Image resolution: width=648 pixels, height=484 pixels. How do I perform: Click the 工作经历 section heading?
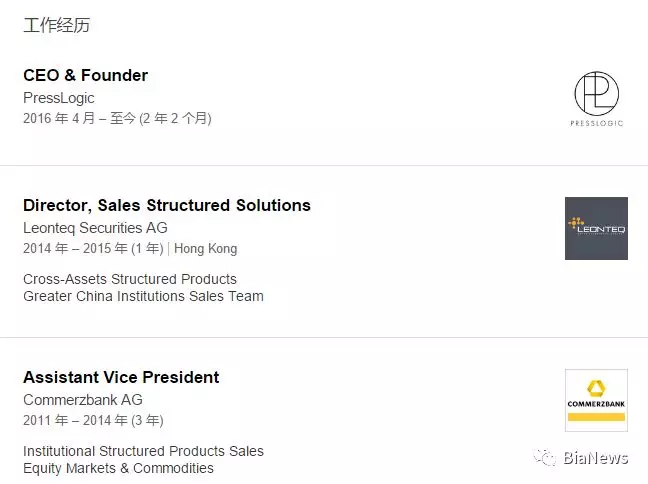click(57, 25)
